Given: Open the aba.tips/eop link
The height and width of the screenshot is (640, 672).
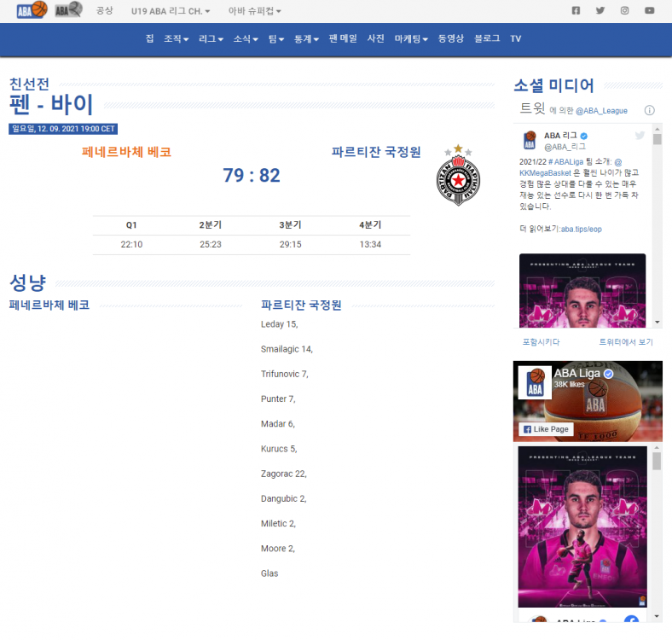Looking at the screenshot, I should pyautogui.click(x=581, y=229).
